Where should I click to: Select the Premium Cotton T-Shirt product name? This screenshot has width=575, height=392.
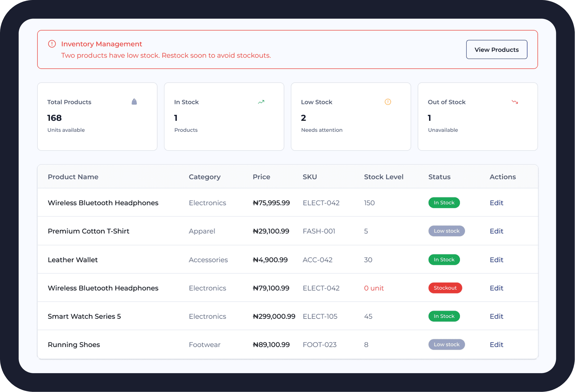(88, 231)
